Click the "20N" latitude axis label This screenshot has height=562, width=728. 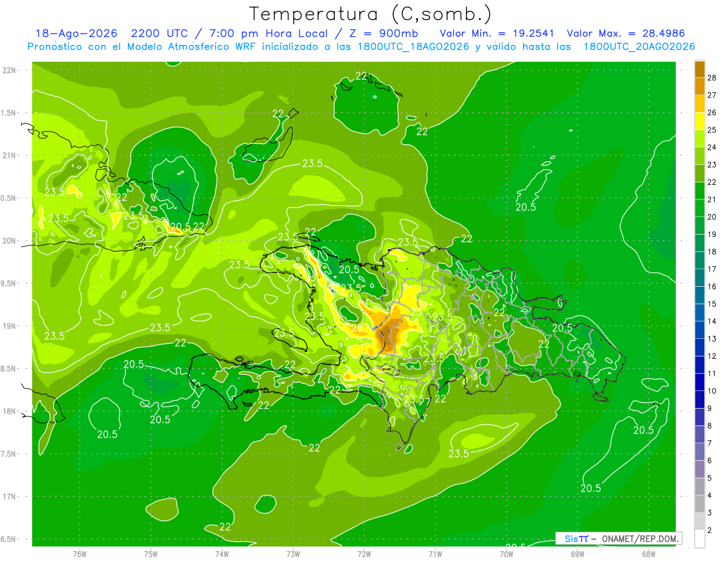tap(9, 241)
